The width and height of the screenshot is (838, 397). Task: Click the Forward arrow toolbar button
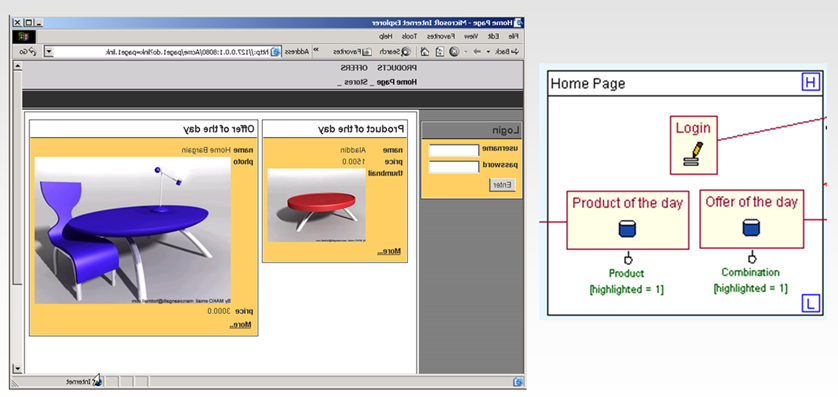477,51
